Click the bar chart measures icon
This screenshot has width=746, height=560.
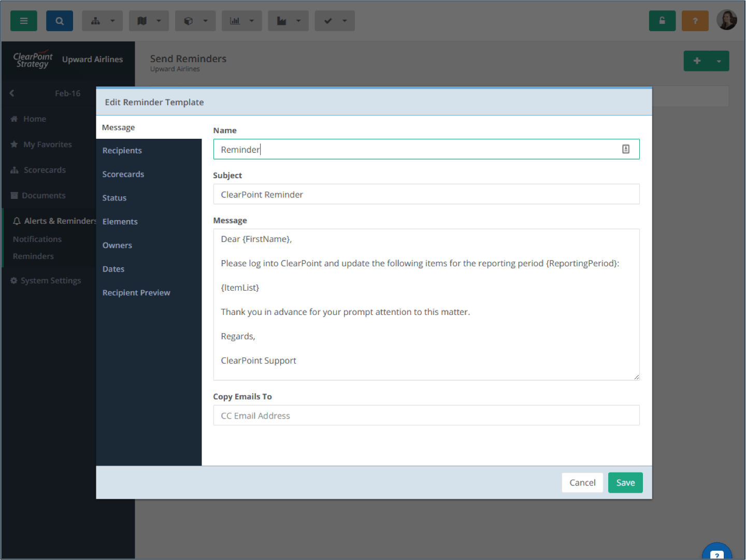(236, 21)
